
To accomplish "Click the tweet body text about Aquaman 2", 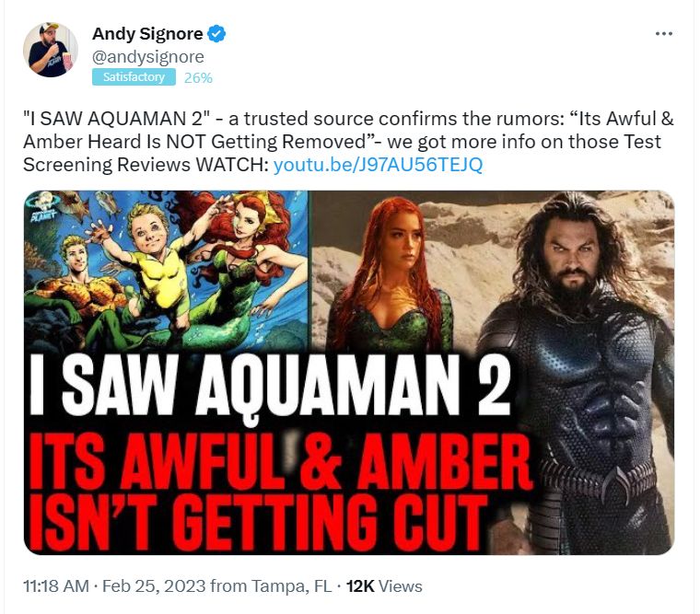I will pos(348,142).
